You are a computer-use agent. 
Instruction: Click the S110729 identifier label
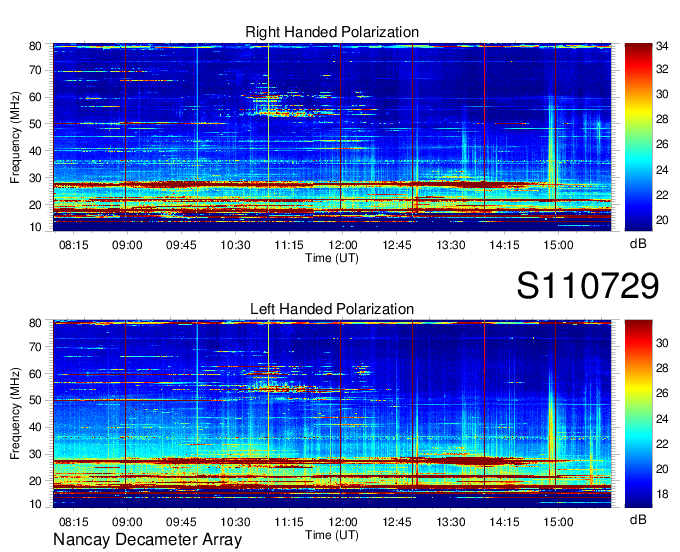coord(588,286)
